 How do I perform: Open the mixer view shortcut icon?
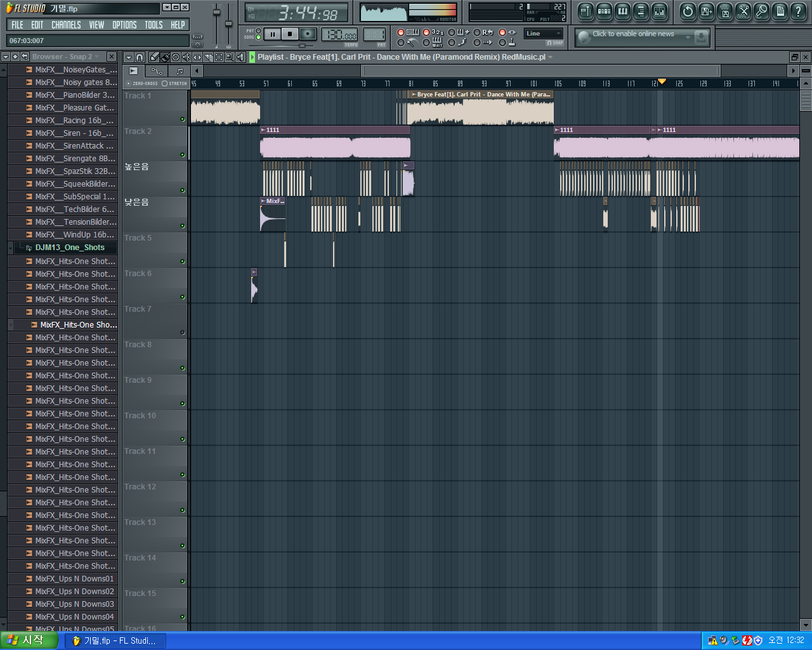tap(659, 11)
